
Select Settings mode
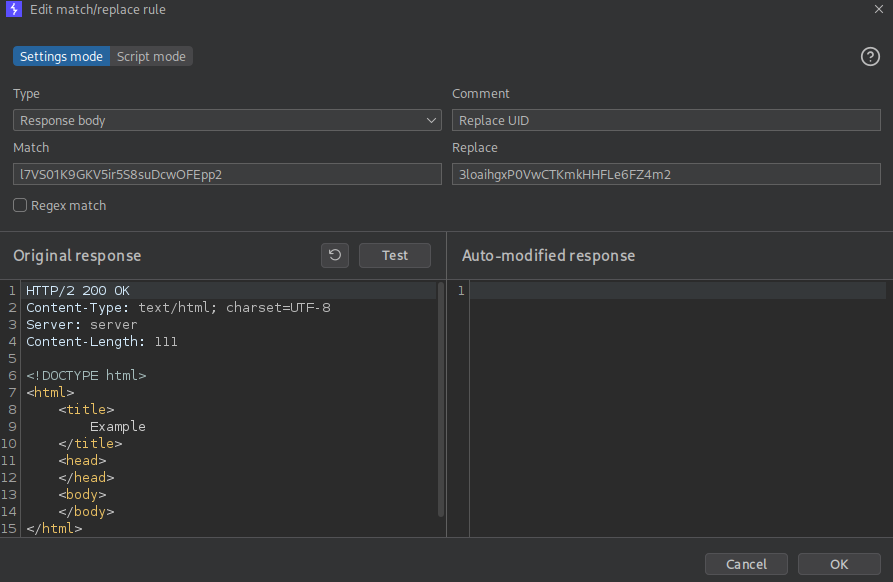(61, 57)
